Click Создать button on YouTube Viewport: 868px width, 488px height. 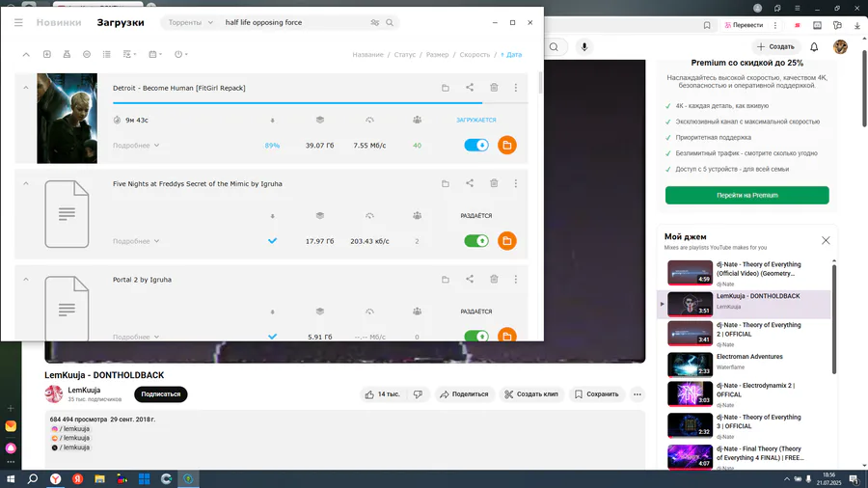[x=775, y=47]
